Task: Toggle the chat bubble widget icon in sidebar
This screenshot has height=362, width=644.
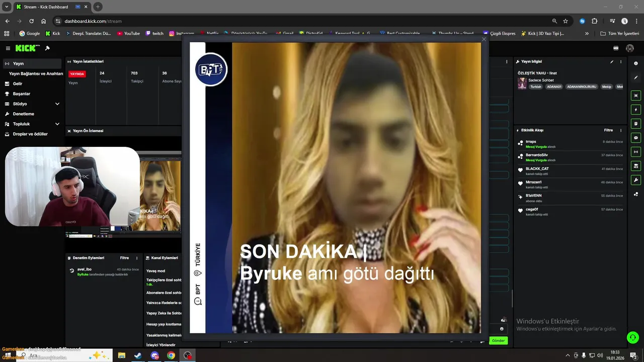Action: click(x=636, y=138)
